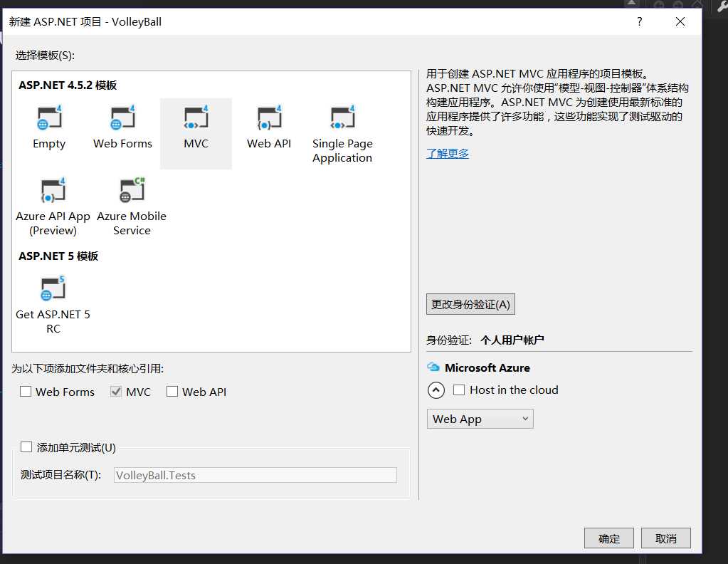Click the 个人用户帐户 authentication text
Screen dimensions: 728x564
click(512, 340)
